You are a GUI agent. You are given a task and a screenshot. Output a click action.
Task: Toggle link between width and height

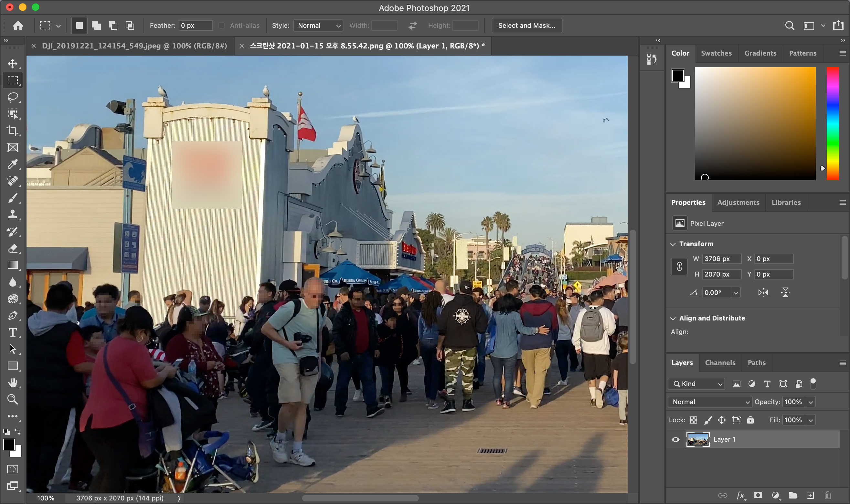tap(679, 267)
